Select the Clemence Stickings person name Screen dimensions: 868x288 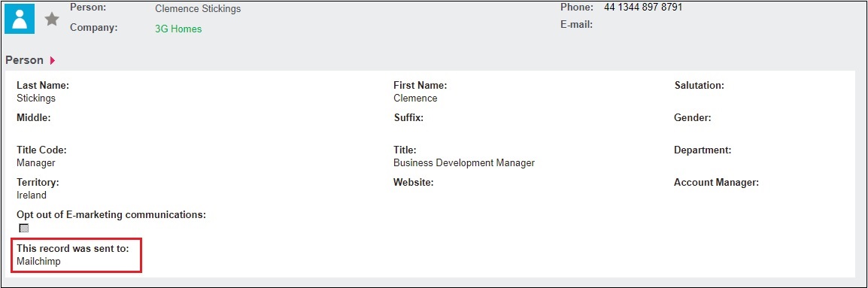tap(198, 9)
